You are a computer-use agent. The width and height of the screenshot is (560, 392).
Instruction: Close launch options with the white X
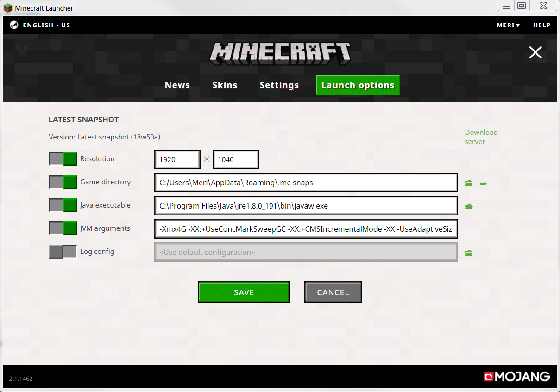click(x=535, y=52)
